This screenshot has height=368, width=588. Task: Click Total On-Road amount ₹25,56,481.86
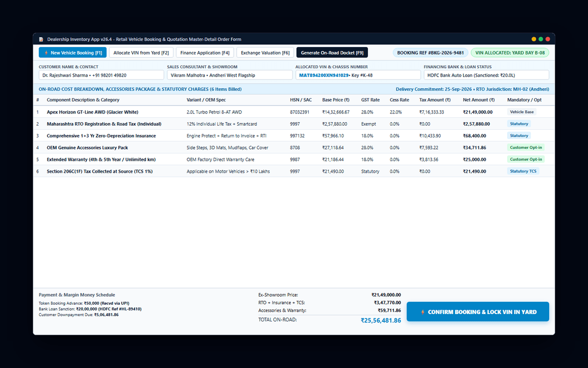381,320
